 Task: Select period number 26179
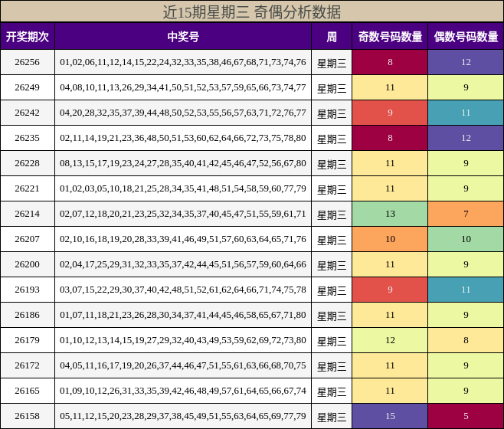(28, 340)
